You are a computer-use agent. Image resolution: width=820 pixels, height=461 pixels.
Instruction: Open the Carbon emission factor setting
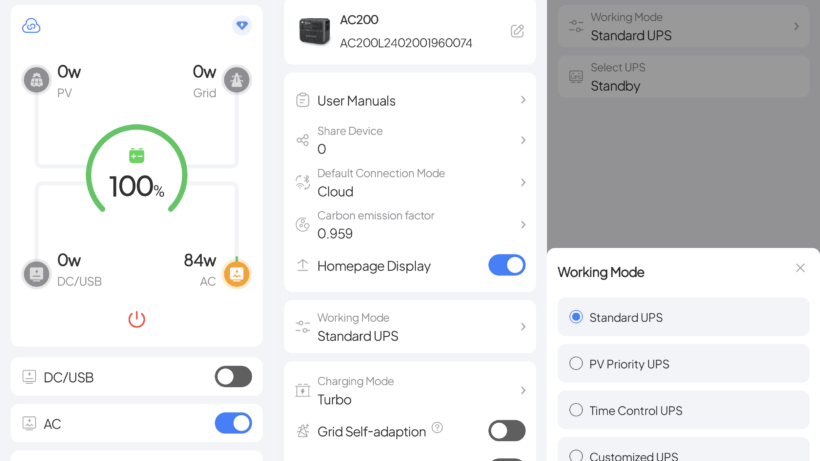(410, 225)
